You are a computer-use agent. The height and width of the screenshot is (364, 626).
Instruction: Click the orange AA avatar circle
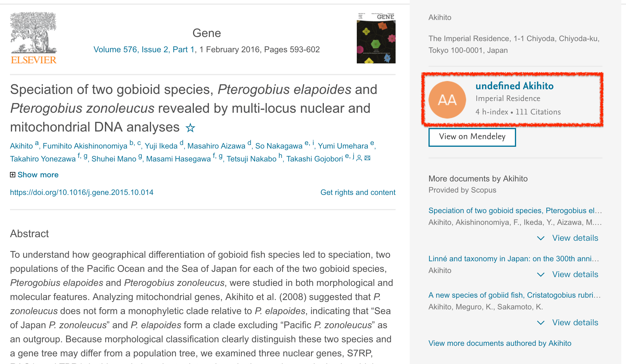pos(447,100)
